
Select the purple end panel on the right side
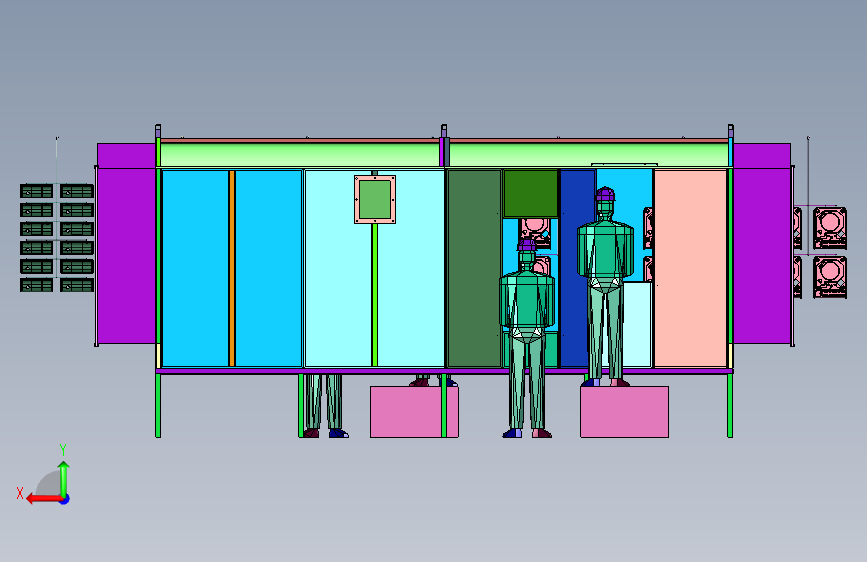(x=762, y=243)
